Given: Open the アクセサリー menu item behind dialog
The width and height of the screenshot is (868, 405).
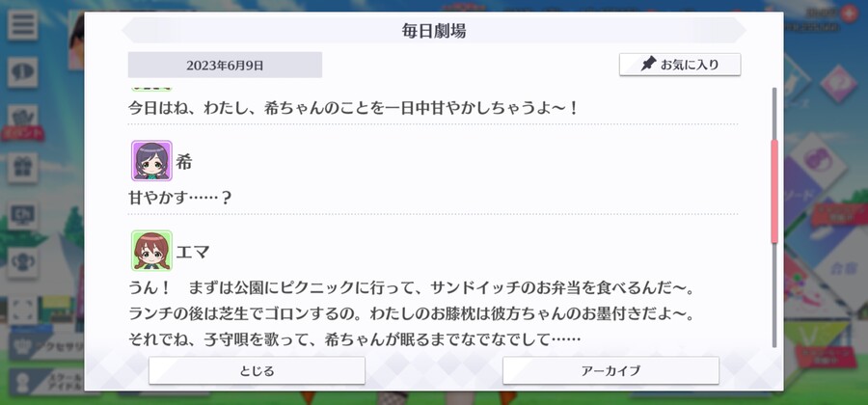Looking at the screenshot, I should point(47,346).
